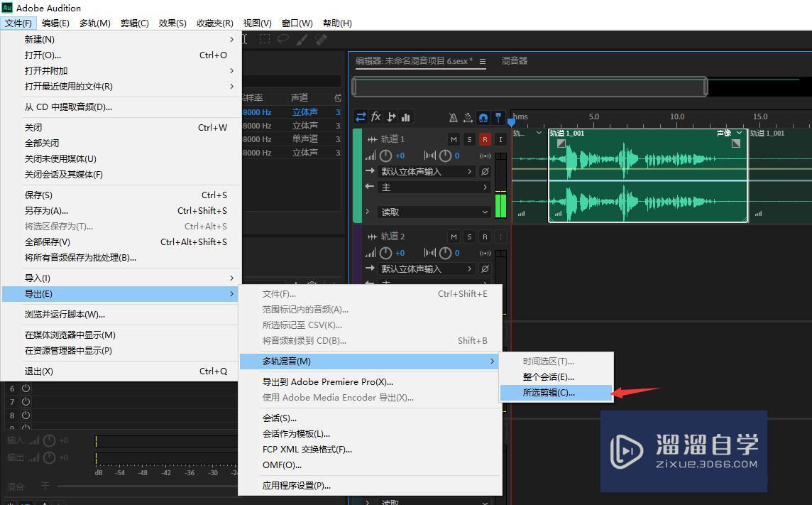
Task: Select OMF(O)... export entry
Action: [370, 465]
